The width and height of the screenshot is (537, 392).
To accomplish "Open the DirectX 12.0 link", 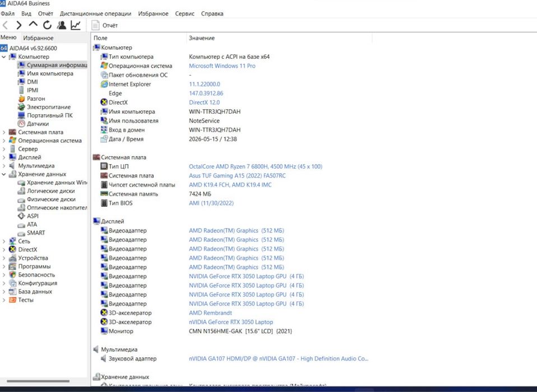I will [x=204, y=102].
